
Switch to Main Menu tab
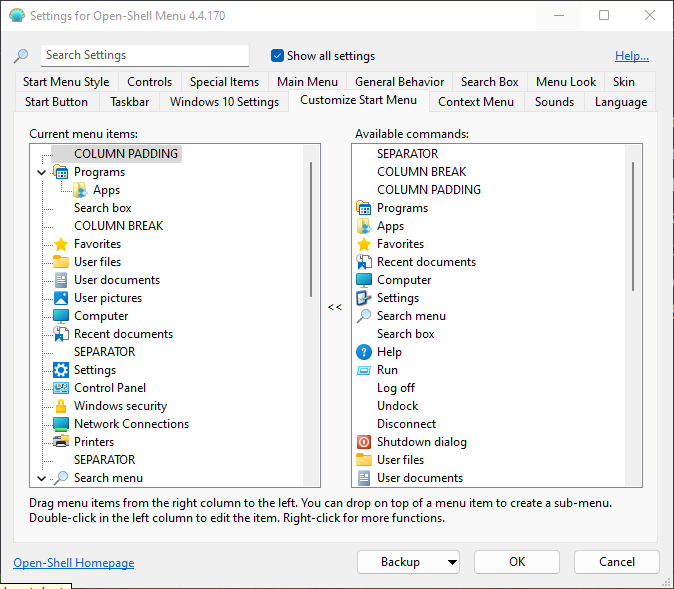coord(307,82)
